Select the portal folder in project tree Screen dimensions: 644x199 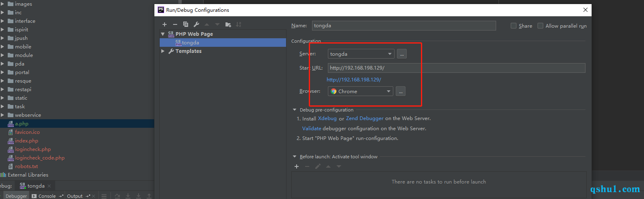[22, 72]
